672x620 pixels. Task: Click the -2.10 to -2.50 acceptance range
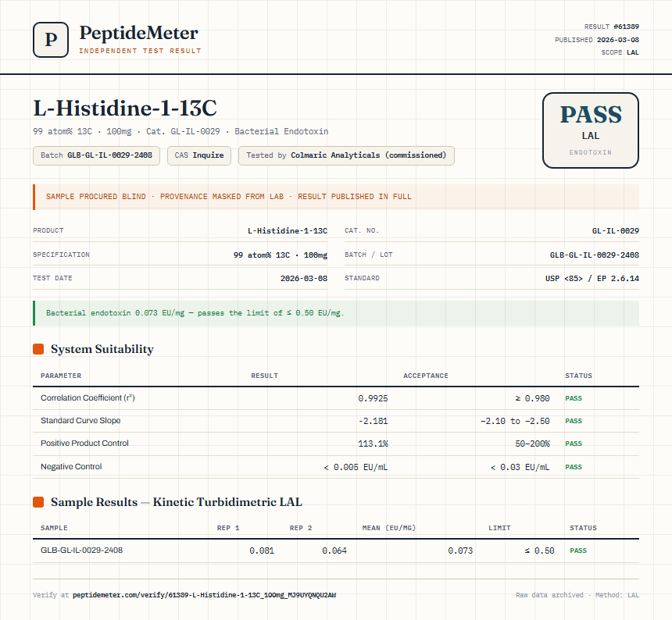[x=515, y=421]
